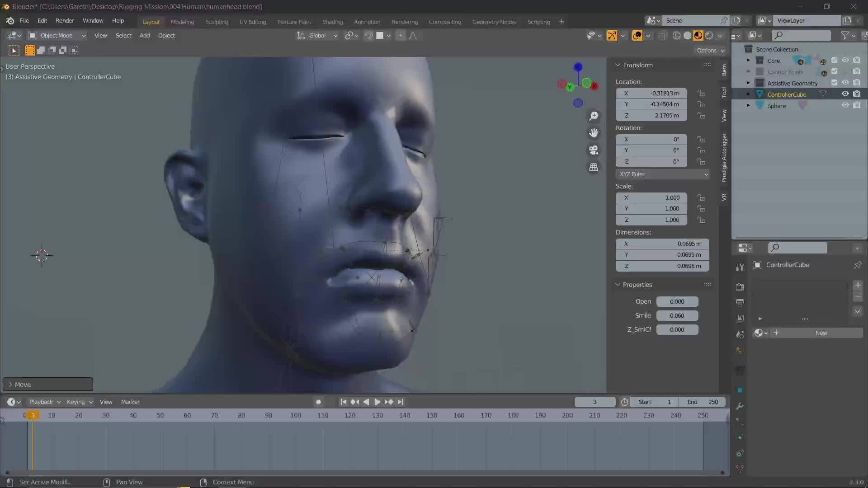Click the Object Mode dropdown
Image resolution: width=868 pixels, height=488 pixels.
(57, 35)
